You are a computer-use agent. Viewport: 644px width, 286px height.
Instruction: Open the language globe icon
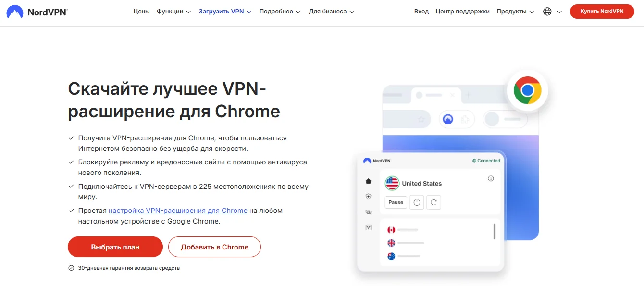coord(547,12)
